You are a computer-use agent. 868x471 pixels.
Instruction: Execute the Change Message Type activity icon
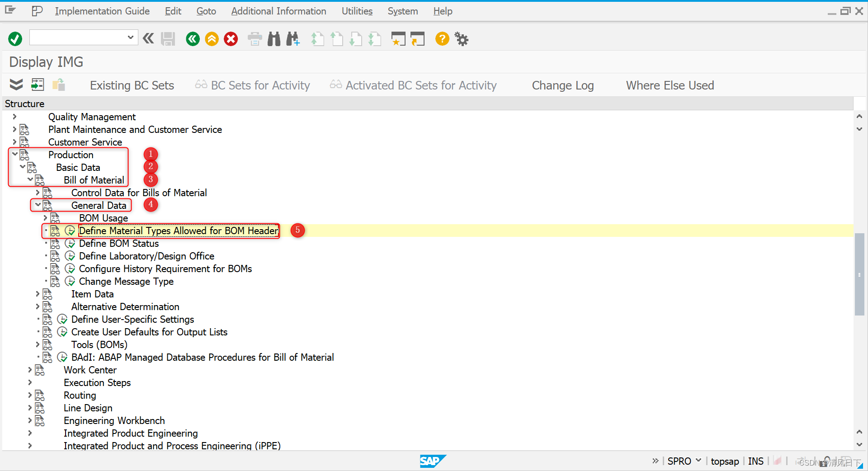(70, 281)
